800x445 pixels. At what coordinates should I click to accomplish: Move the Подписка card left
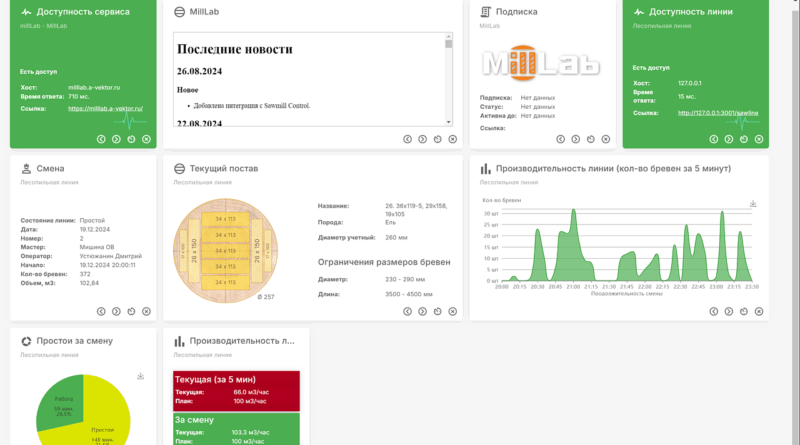560,139
